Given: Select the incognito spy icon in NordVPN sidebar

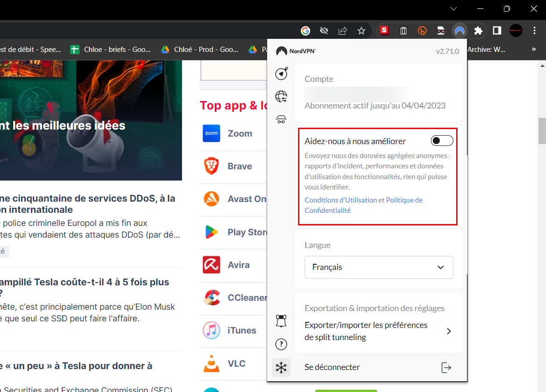Looking at the screenshot, I should click(281, 119).
